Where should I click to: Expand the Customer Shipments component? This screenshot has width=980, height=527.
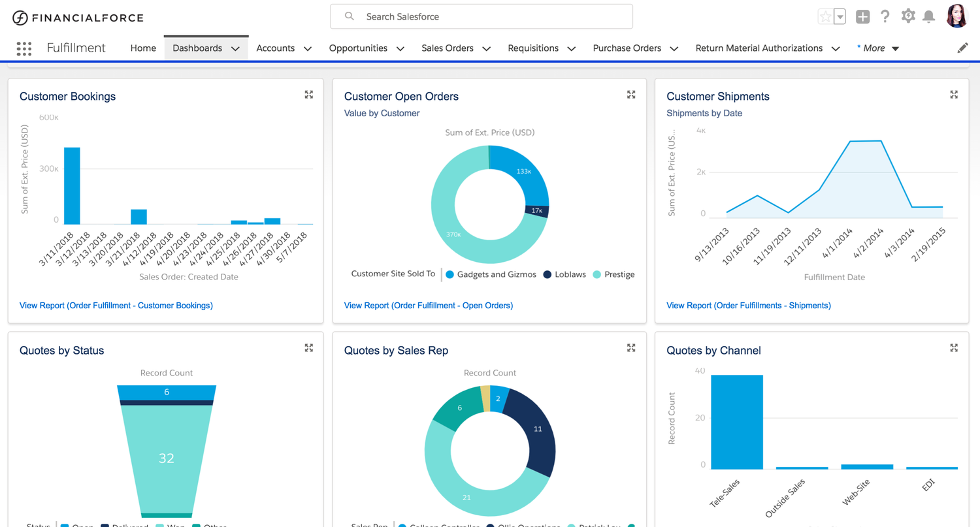(x=954, y=94)
